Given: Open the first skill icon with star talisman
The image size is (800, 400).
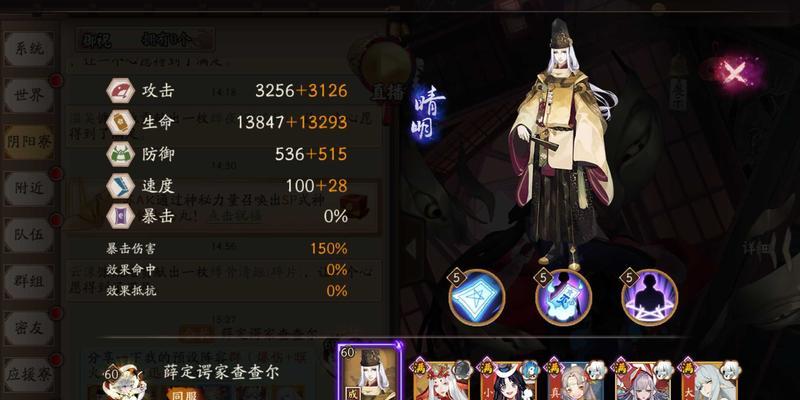Looking at the screenshot, I should point(477,297).
